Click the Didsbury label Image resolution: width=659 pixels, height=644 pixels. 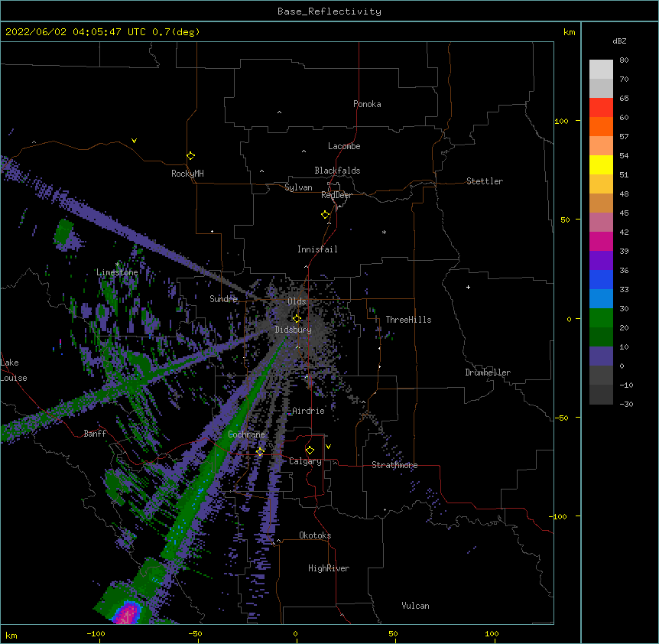click(294, 330)
